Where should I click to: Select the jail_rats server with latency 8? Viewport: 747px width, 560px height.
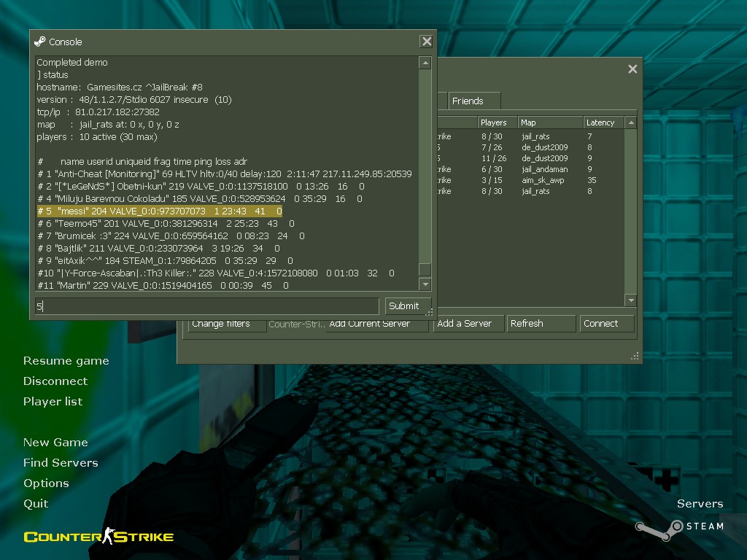point(530,192)
